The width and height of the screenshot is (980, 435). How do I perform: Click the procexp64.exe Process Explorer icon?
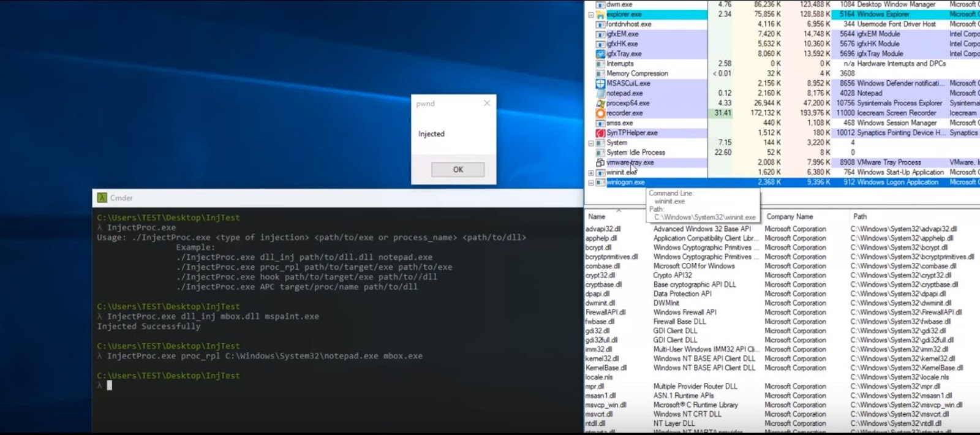601,103
